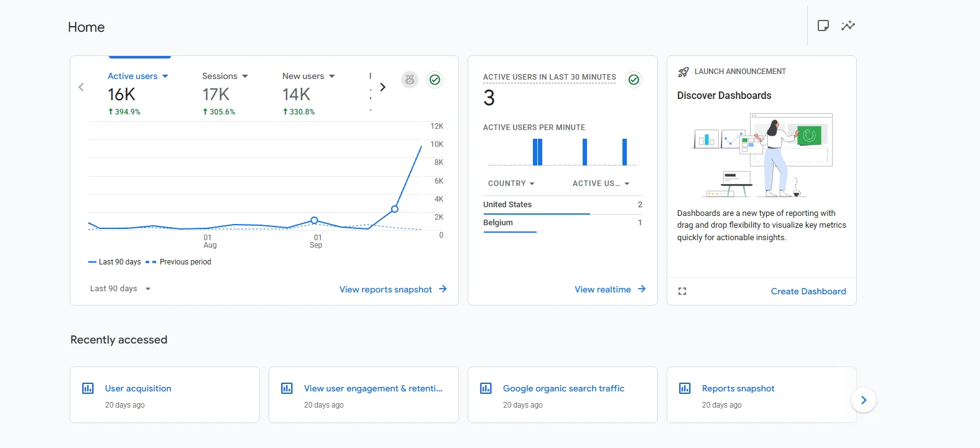
Task: Click the Discover Dashboards heading
Action: click(x=724, y=95)
